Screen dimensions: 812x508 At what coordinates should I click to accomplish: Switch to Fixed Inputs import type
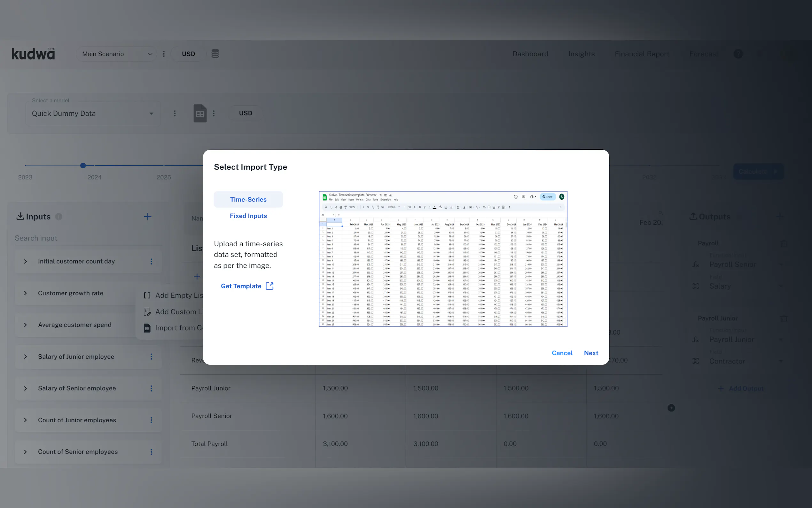pyautogui.click(x=248, y=216)
